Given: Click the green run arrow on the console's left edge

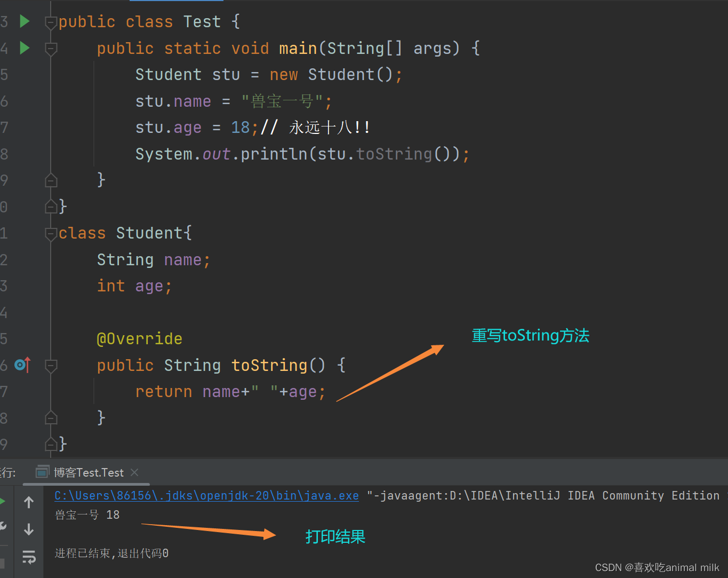Looking at the screenshot, I should [x=2, y=502].
